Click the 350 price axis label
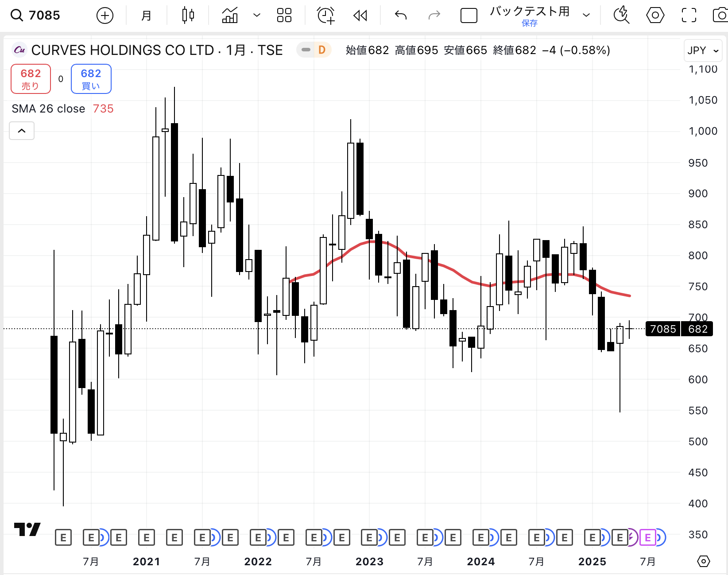The height and width of the screenshot is (575, 728). point(698,535)
